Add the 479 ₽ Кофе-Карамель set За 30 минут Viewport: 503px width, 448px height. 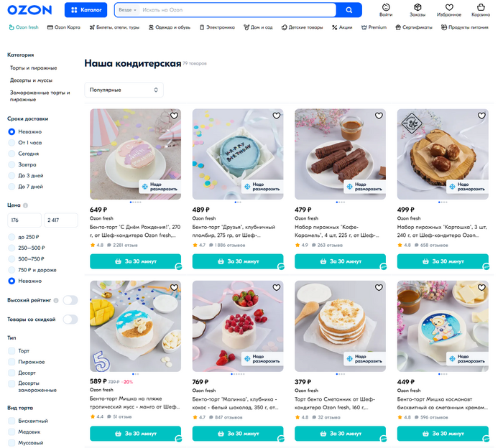point(340,261)
